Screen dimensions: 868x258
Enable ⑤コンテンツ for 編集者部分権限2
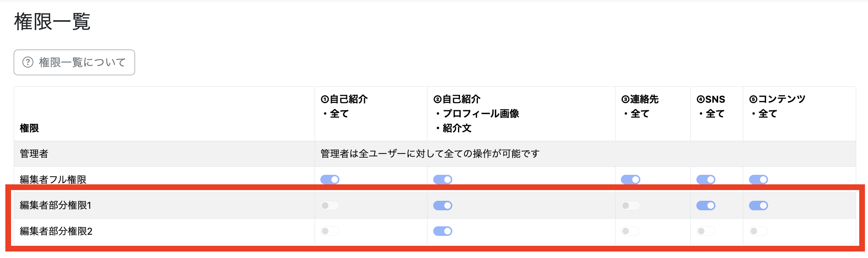tap(759, 231)
